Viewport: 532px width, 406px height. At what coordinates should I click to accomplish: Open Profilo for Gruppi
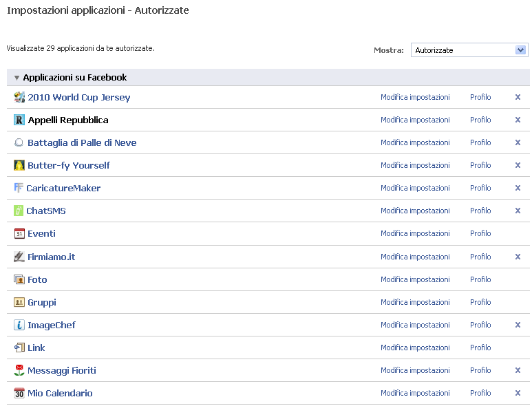pyautogui.click(x=480, y=303)
